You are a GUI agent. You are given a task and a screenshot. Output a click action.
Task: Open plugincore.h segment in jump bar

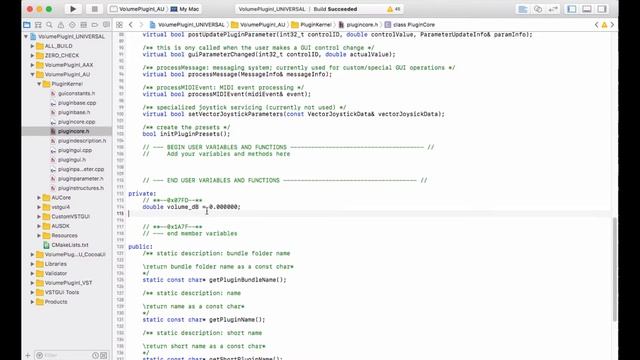(358, 25)
